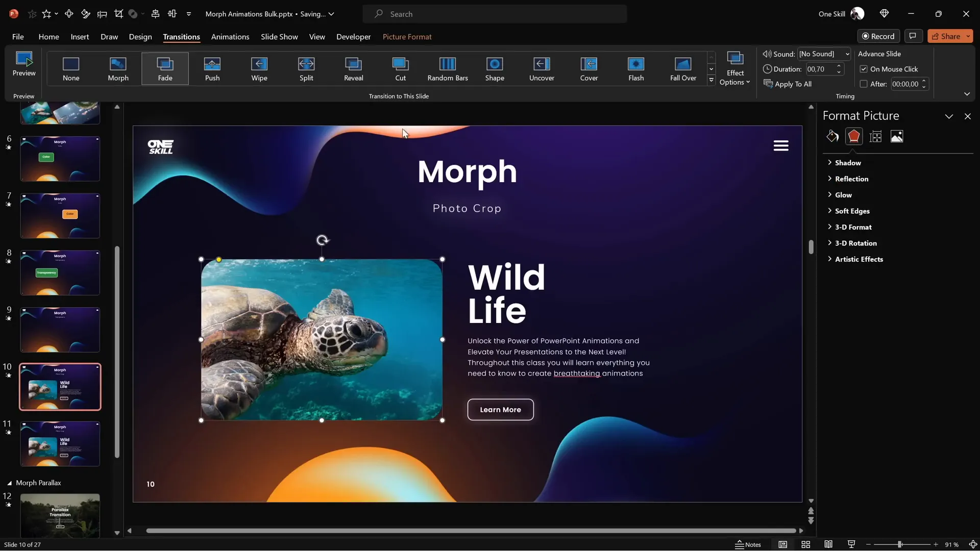Click the Search box in title bar

coord(495,14)
